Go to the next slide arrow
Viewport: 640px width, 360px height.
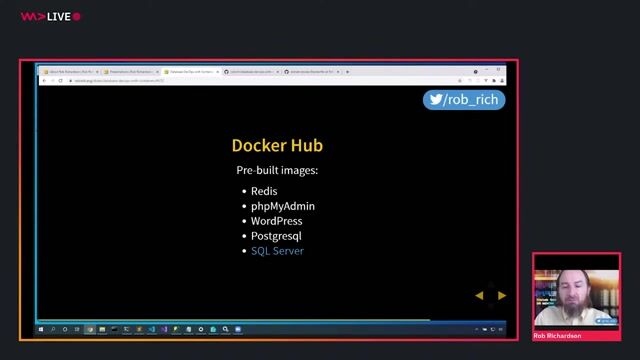(x=502, y=296)
